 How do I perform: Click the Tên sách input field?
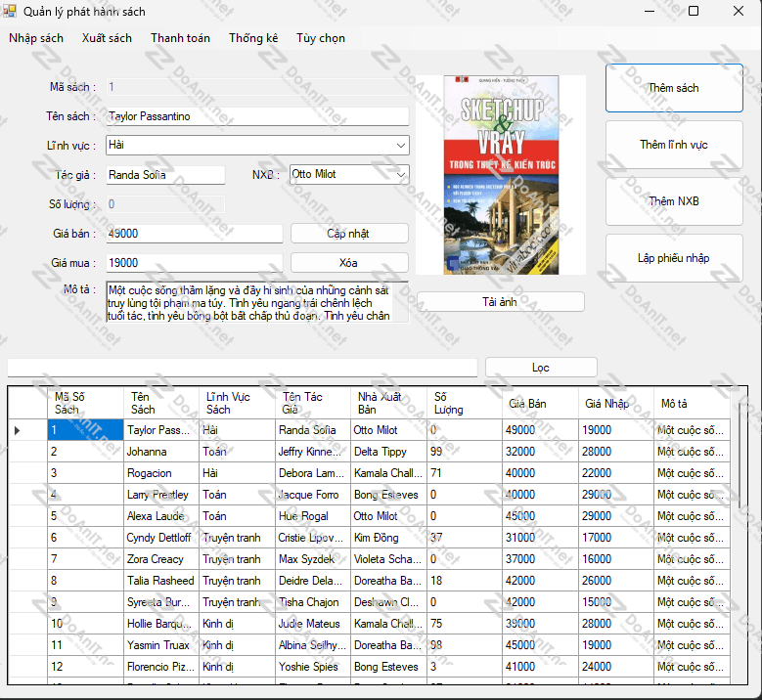point(257,116)
